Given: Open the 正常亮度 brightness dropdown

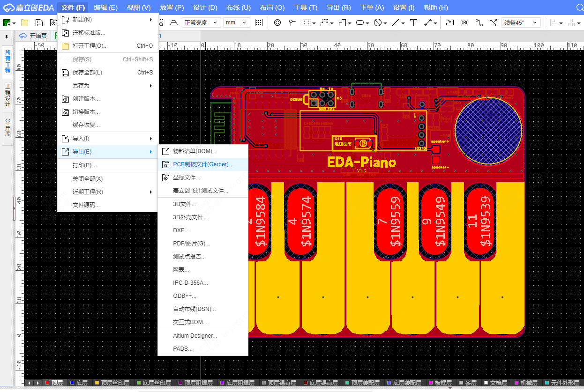Looking at the screenshot, I should point(201,22).
